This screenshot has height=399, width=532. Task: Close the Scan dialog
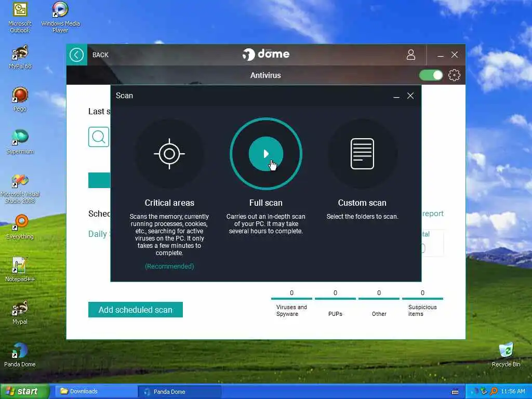pyautogui.click(x=410, y=96)
